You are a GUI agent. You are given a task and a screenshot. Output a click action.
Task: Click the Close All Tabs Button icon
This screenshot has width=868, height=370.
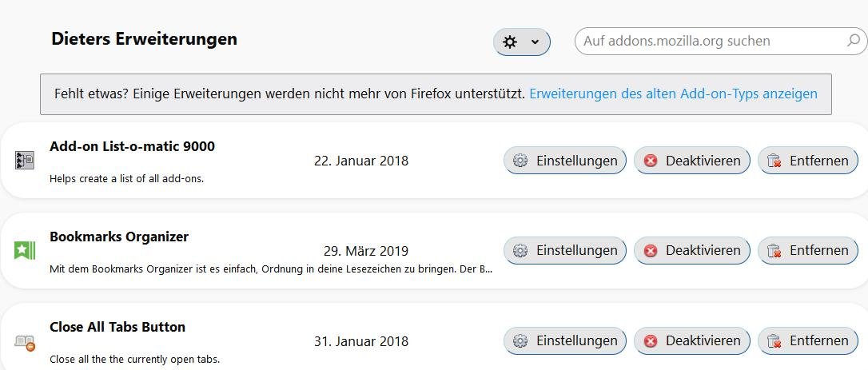[x=24, y=342]
